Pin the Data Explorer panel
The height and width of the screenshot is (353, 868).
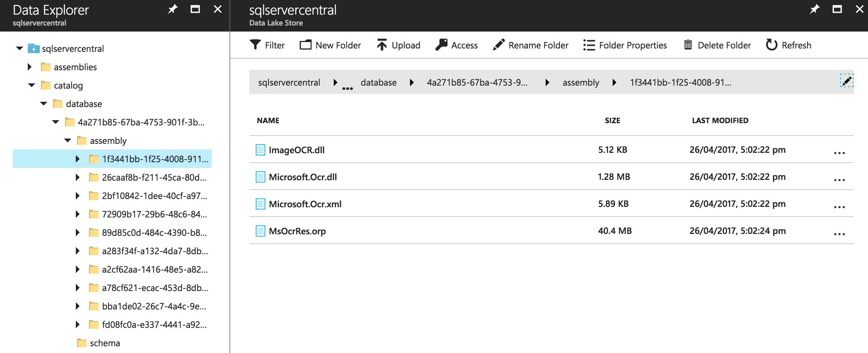click(172, 9)
